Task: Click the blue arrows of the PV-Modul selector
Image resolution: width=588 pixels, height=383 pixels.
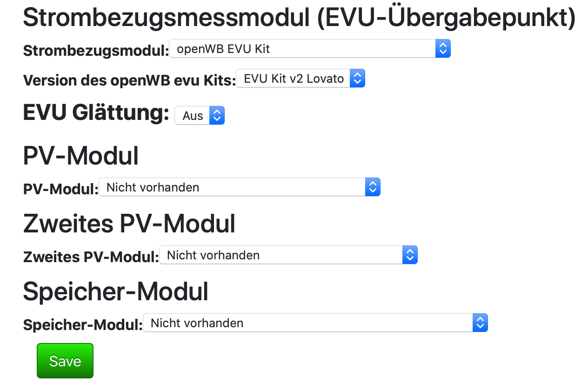Action: pos(373,187)
